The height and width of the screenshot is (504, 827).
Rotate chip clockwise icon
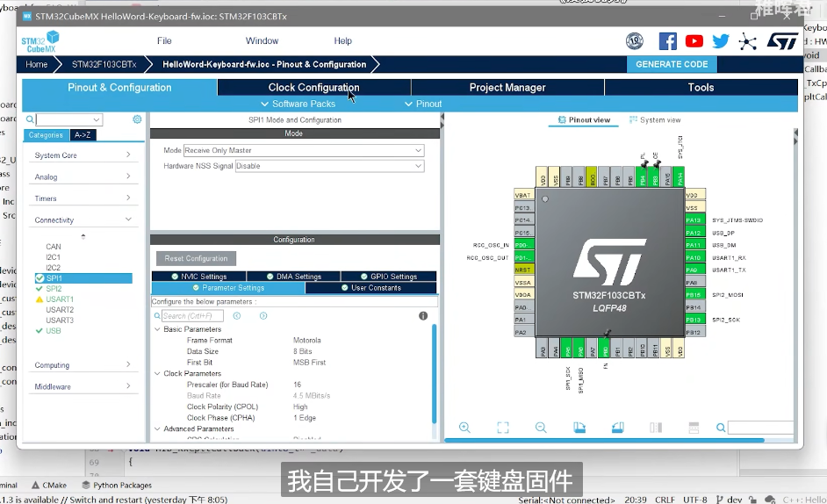tap(579, 428)
